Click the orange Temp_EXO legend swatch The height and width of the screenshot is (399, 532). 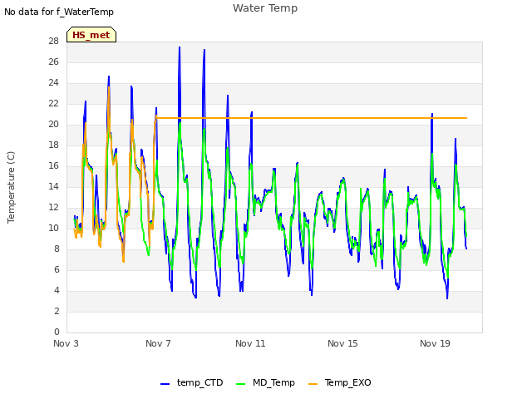pyautogui.click(x=313, y=384)
